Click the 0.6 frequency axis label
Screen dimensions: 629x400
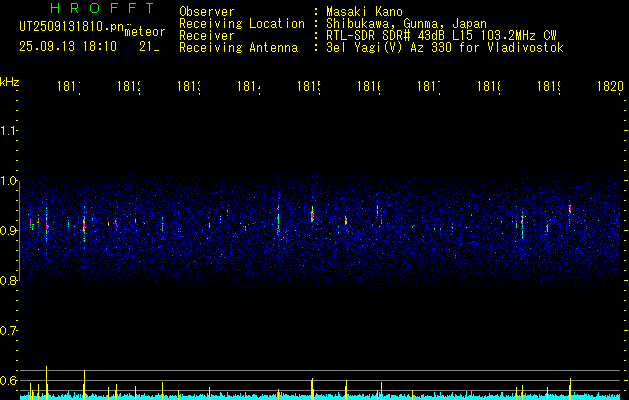[x=8, y=380]
